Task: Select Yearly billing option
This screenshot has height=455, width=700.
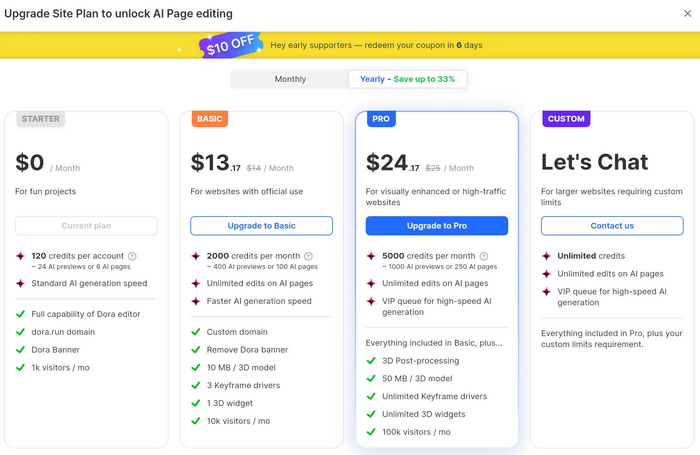Action: (x=408, y=79)
